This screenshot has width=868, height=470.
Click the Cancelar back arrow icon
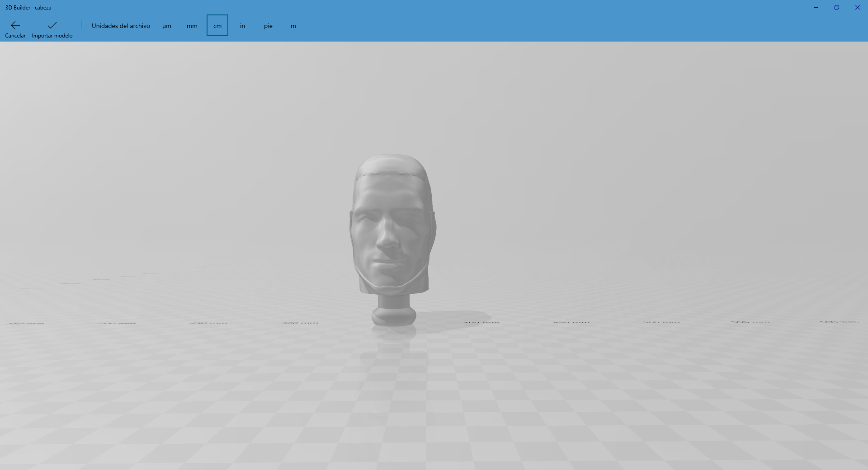[x=15, y=25]
